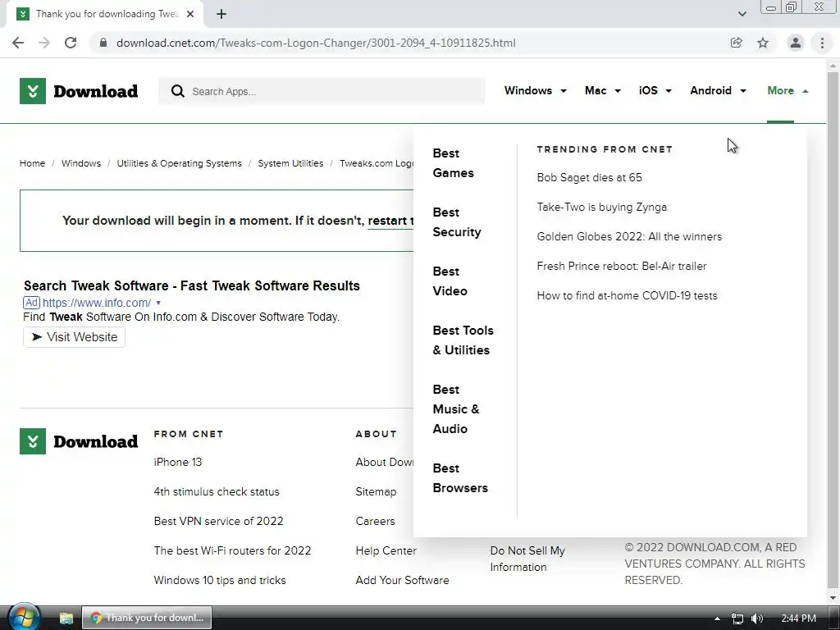Open Sitemap footer link

(376, 491)
